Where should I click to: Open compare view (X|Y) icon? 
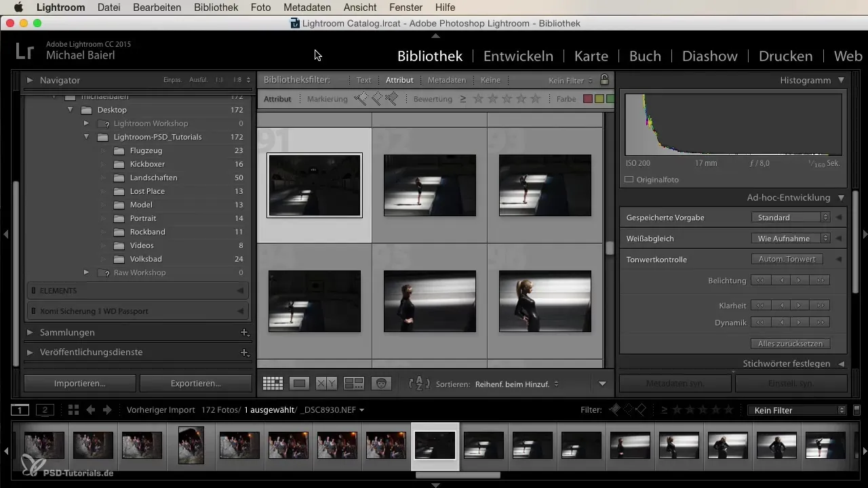coord(326,384)
